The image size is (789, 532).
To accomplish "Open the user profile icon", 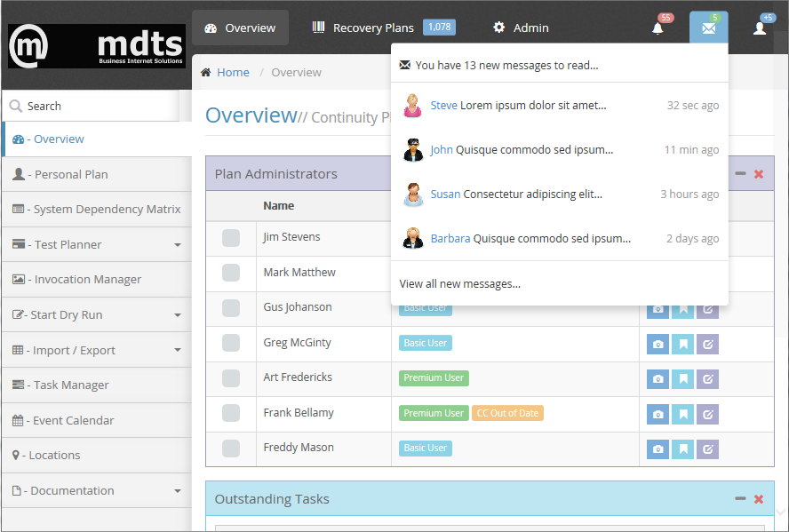I will point(760,28).
